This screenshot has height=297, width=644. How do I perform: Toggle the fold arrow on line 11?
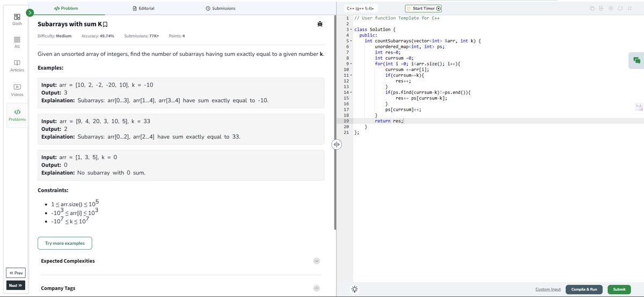pos(351,75)
